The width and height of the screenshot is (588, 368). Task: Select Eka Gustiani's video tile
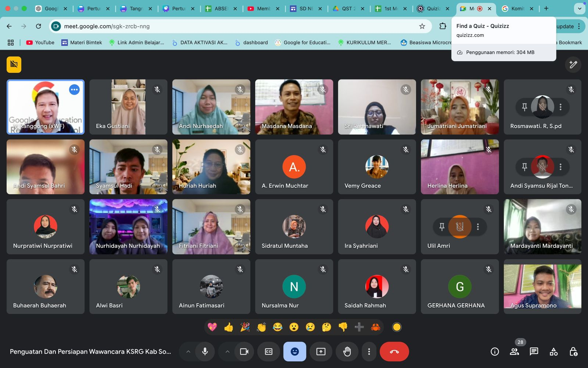[x=128, y=107]
